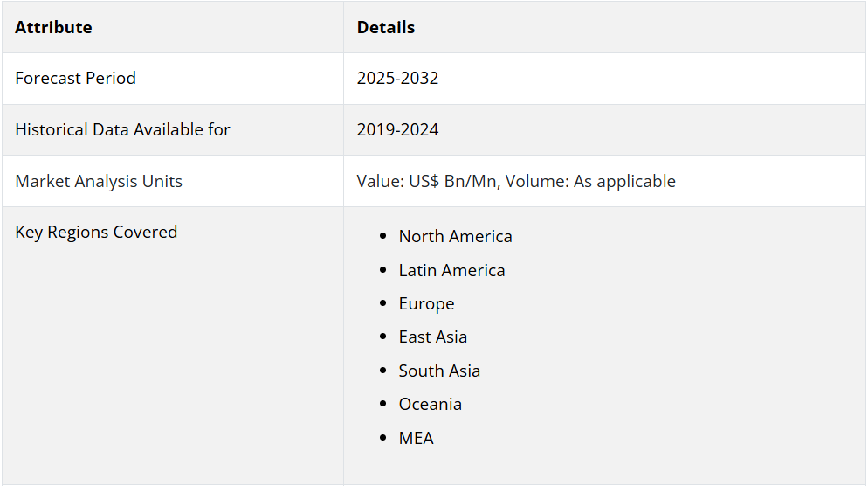Select the Key Regions Covered label
The image size is (868, 486).
pyautogui.click(x=96, y=232)
